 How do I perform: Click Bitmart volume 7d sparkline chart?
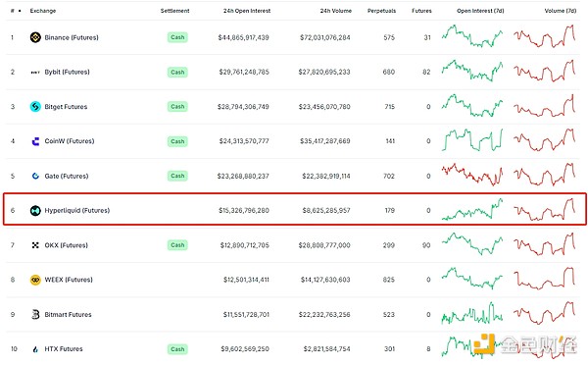[x=545, y=313]
